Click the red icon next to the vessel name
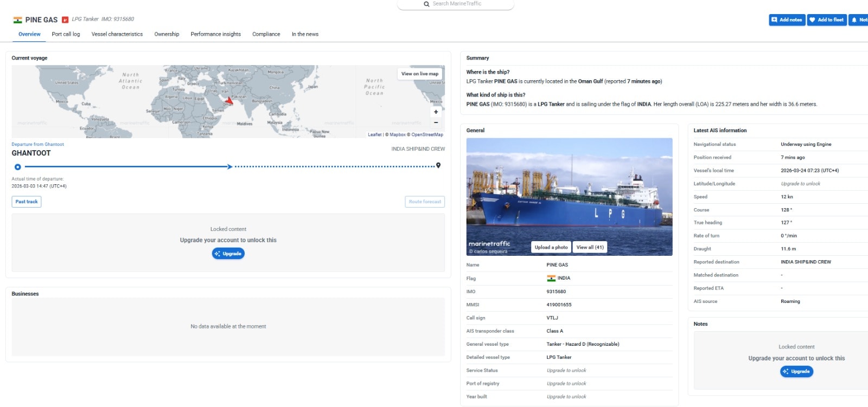868x407 pixels. pos(65,20)
